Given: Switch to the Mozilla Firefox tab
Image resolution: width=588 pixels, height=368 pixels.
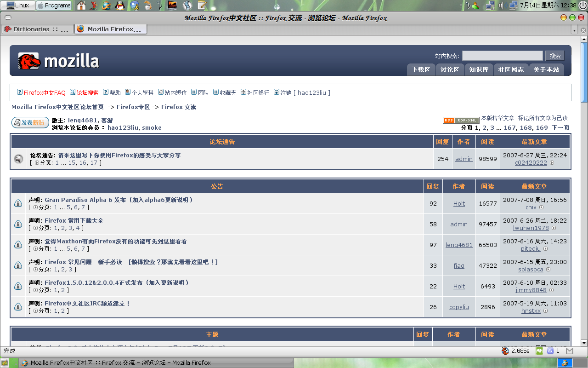Looking at the screenshot, I should [x=111, y=29].
